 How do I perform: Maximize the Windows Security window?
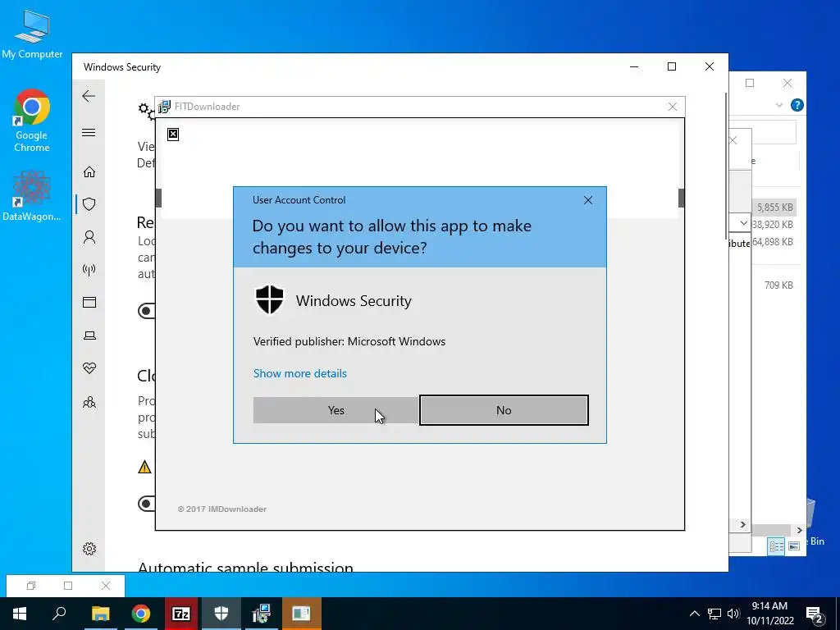672,66
